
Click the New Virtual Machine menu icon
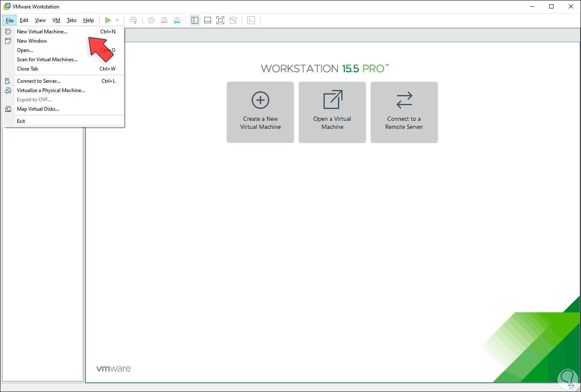point(8,32)
